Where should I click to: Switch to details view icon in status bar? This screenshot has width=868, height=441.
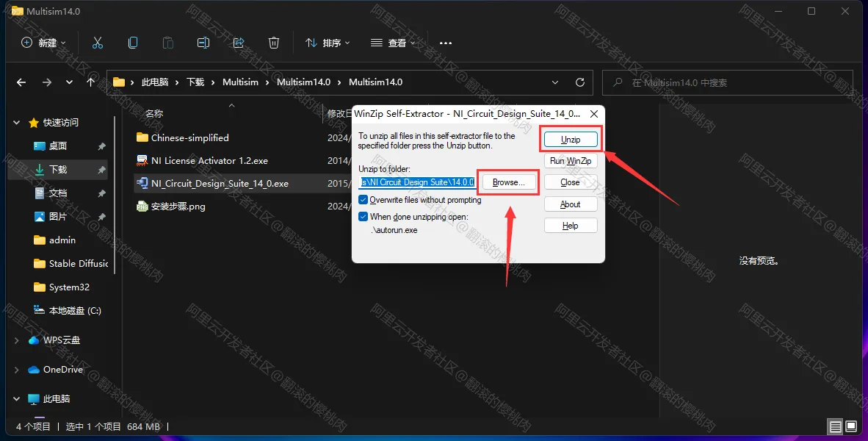click(836, 426)
